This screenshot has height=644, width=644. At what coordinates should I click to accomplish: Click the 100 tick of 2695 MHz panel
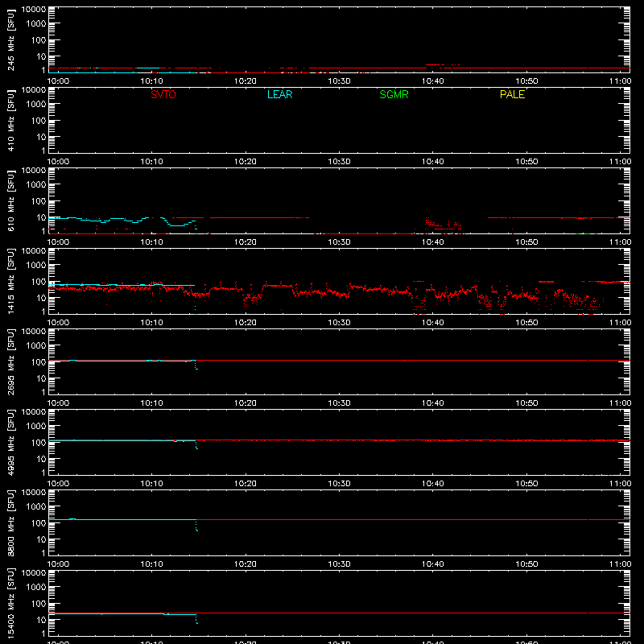pos(39,362)
